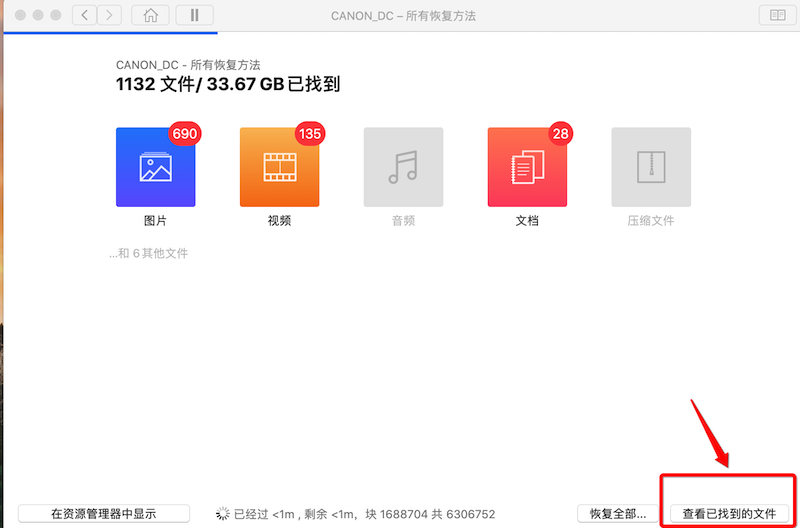This screenshot has height=528, width=800.
Task: Click the 28 badge on documents
Action: (560, 134)
